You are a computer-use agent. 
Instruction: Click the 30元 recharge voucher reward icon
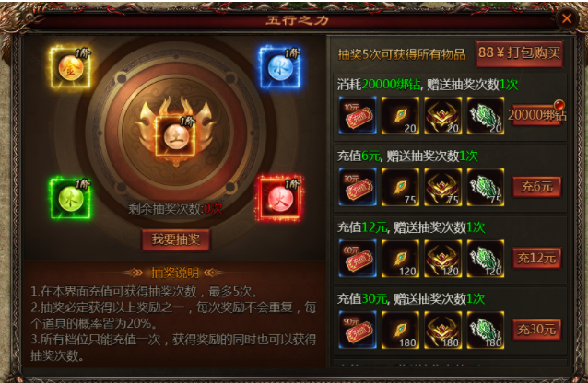tap(358, 187)
